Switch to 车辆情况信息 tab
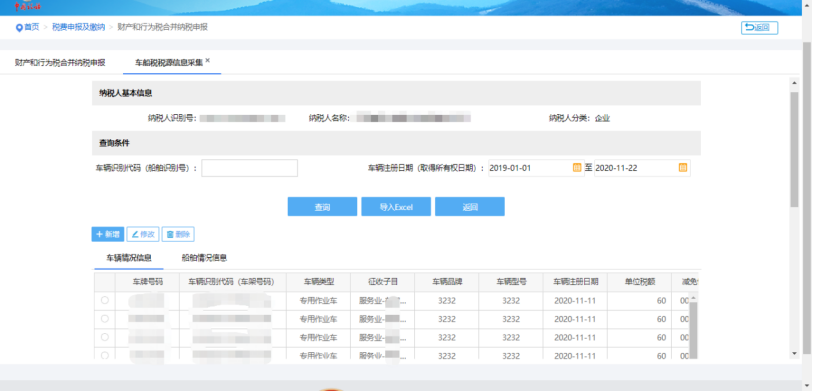 click(x=129, y=258)
